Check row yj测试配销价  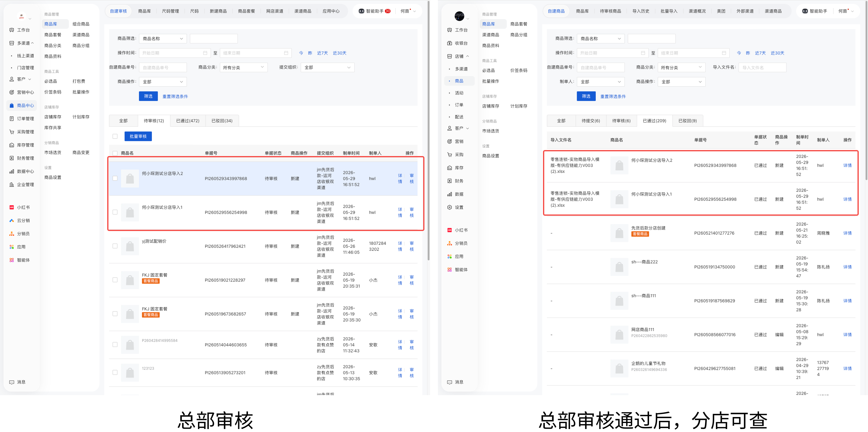coord(115,246)
